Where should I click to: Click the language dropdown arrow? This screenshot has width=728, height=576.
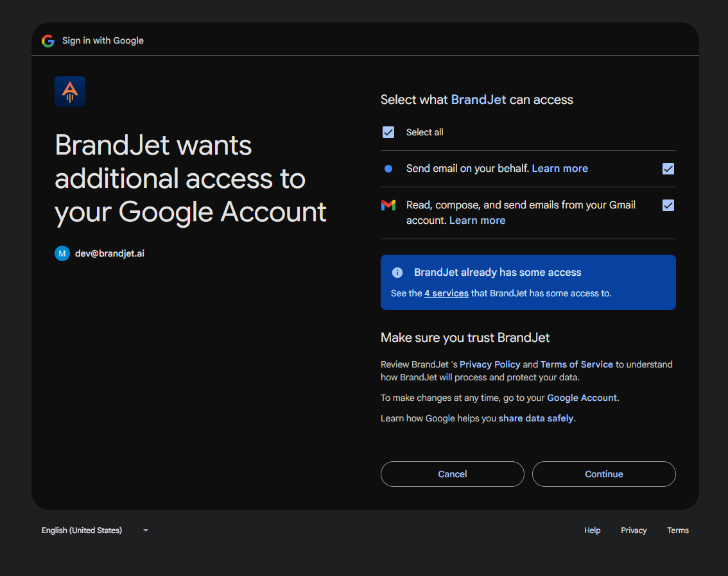146,530
